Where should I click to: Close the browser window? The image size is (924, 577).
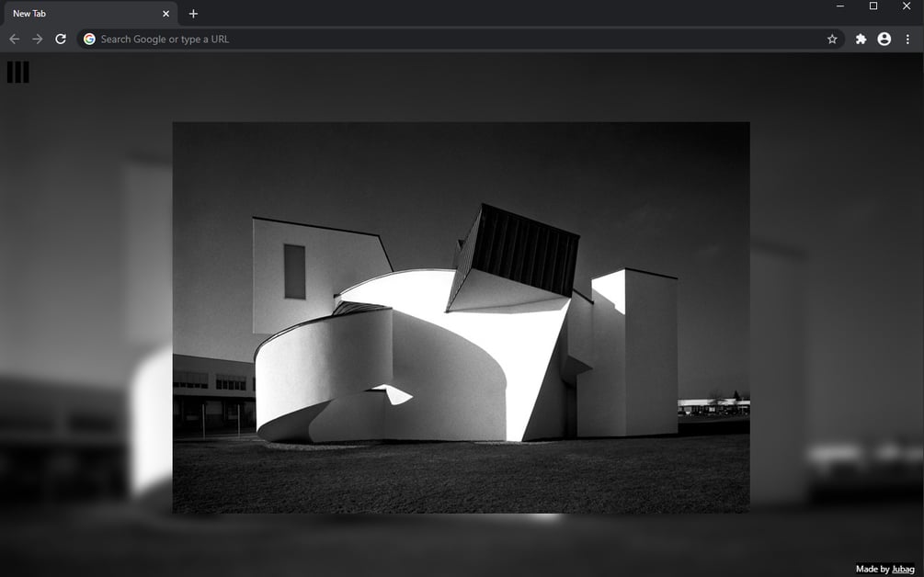coord(907,6)
